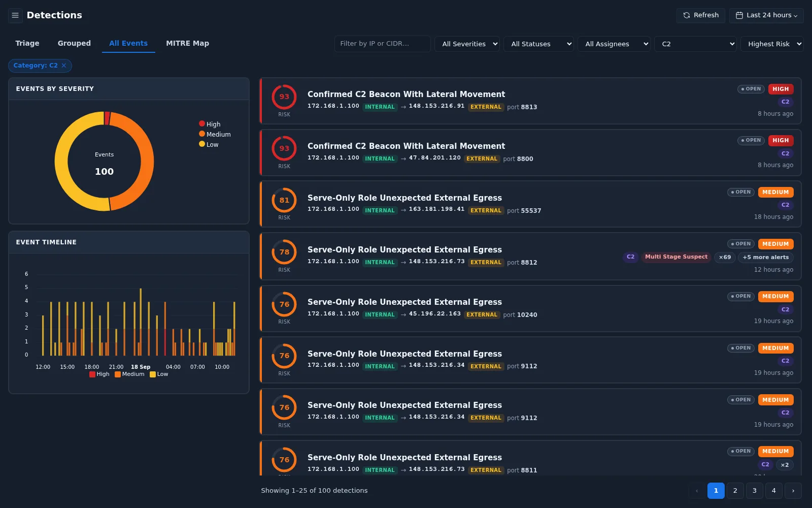Click the previous page arrow
The height and width of the screenshot is (508, 812).
tap(697, 491)
